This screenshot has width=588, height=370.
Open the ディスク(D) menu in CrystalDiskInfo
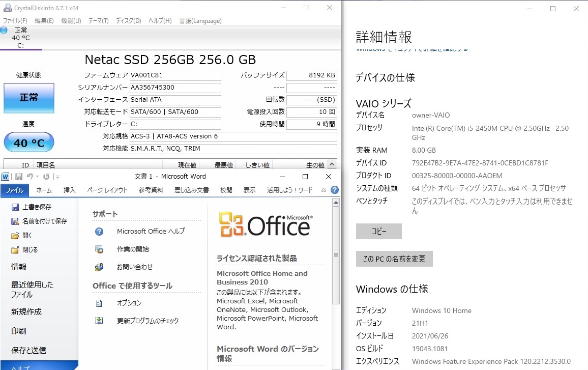point(128,21)
